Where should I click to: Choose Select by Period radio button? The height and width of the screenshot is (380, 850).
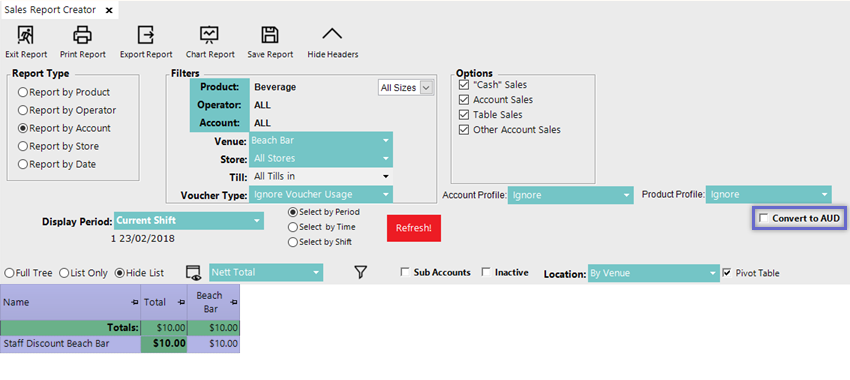pos(293,212)
